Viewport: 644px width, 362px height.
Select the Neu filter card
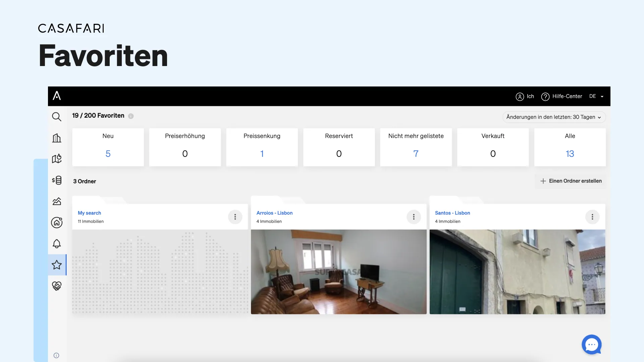pyautogui.click(x=108, y=147)
